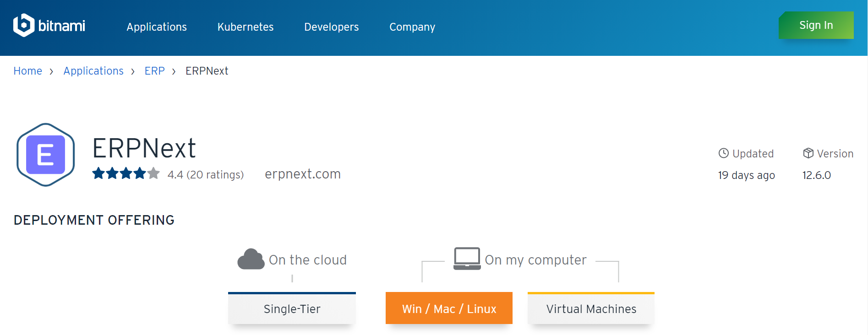Click the cloud icon beside On the cloud

tap(251, 259)
